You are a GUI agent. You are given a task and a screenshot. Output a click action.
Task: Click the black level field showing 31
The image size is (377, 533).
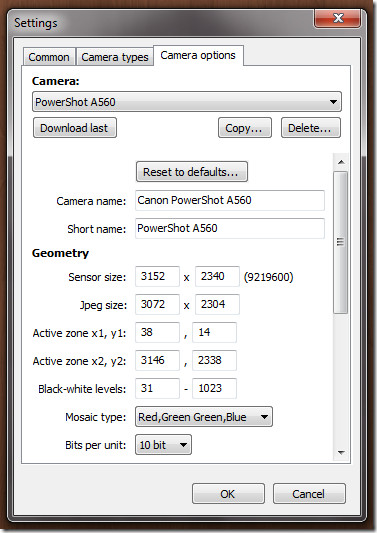tap(157, 388)
